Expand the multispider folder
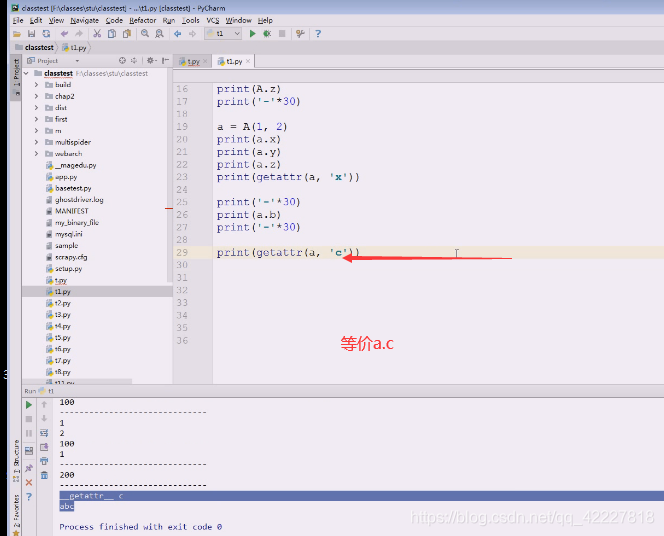The width and height of the screenshot is (664, 536). (x=36, y=142)
